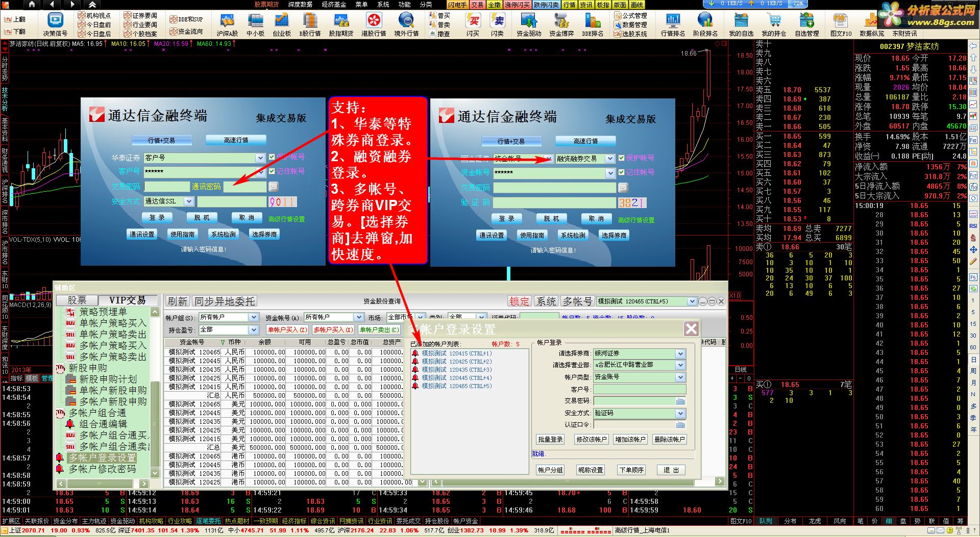The width and height of the screenshot is (980, 537).
Task: Switch to the 主力轨迹 bottom tab
Action: coord(94,521)
